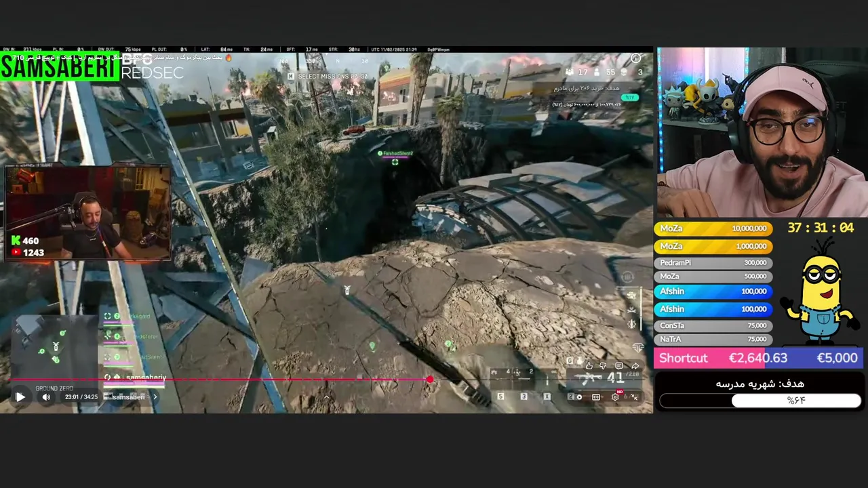The width and height of the screenshot is (868, 488).
Task: Click the GROUND ZERO location label
Action: pyautogui.click(x=54, y=388)
